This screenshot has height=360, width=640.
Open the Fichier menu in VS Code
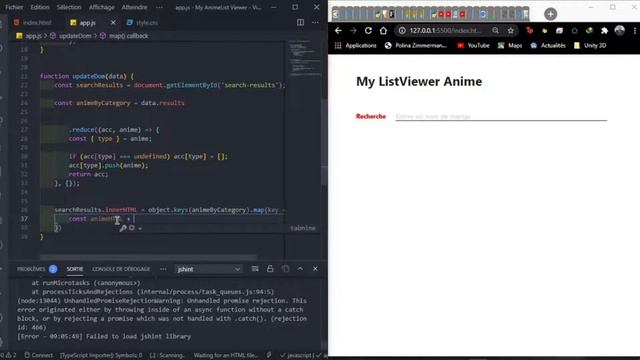point(14,7)
